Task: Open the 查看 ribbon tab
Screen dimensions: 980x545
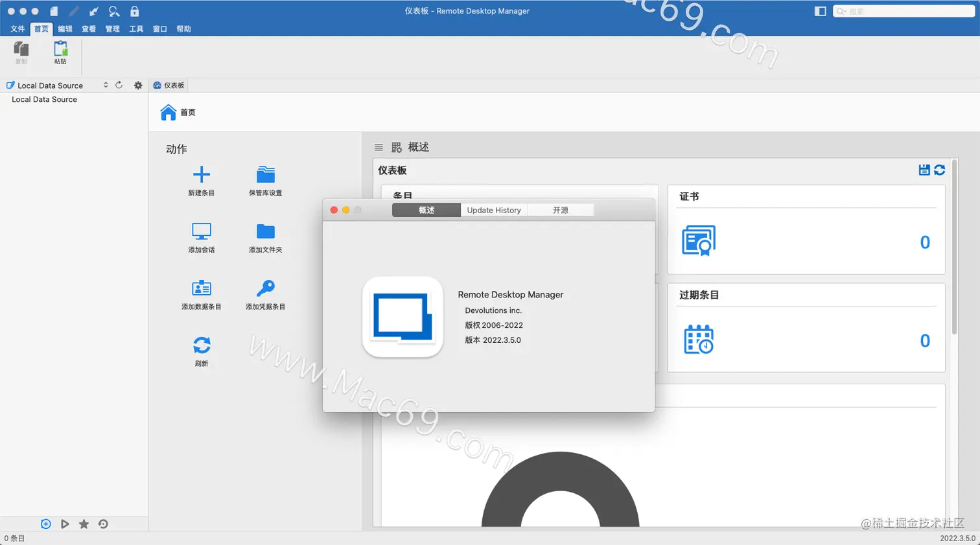Action: point(89,29)
